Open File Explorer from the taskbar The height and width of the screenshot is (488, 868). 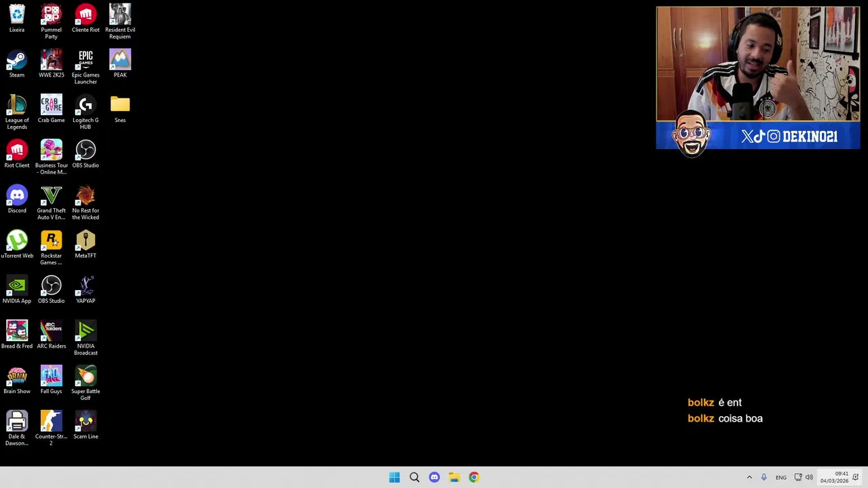[x=454, y=477]
